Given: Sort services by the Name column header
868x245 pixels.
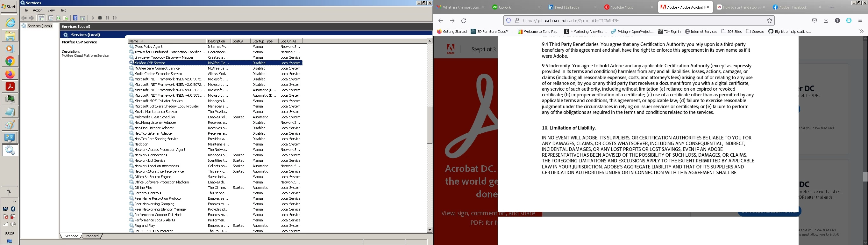Looking at the screenshot, I should click(x=167, y=41).
